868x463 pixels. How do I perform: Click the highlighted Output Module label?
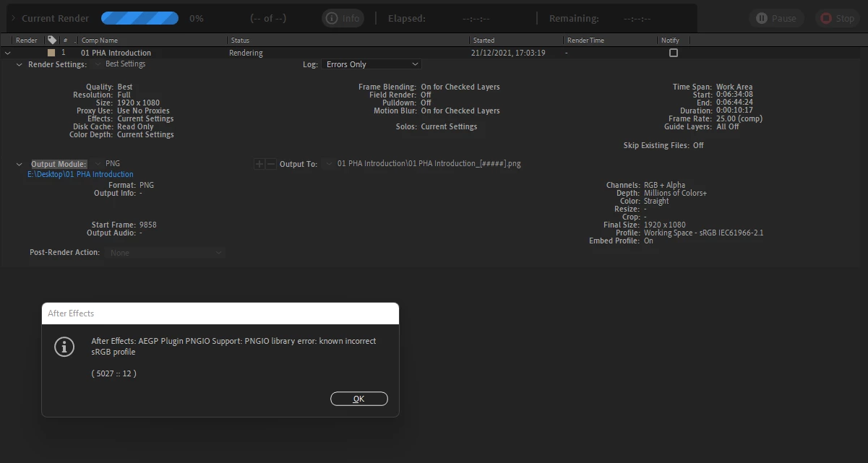(x=59, y=164)
